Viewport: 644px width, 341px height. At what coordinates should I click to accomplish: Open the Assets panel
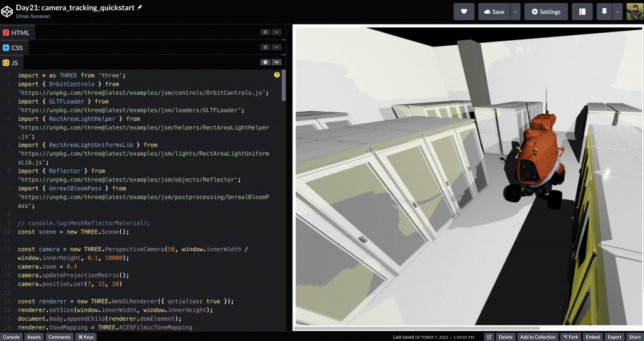(x=34, y=337)
